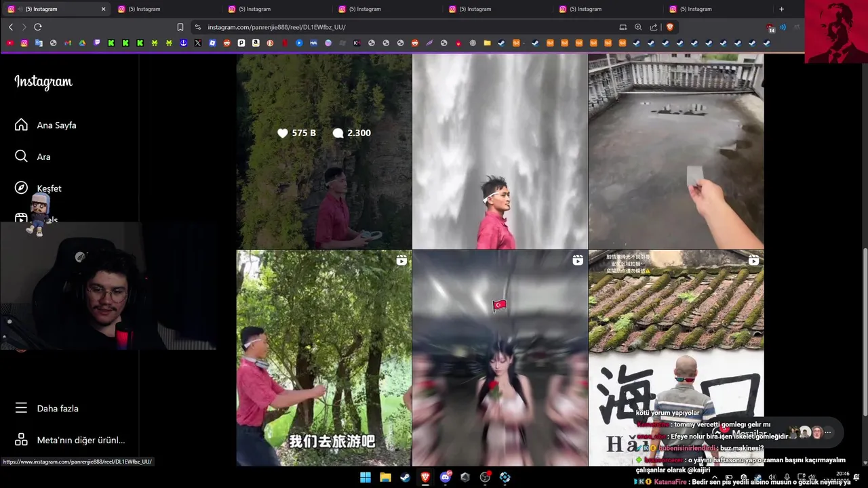
Task: Open blurred girl reel with Turkish flag
Action: click(500, 358)
